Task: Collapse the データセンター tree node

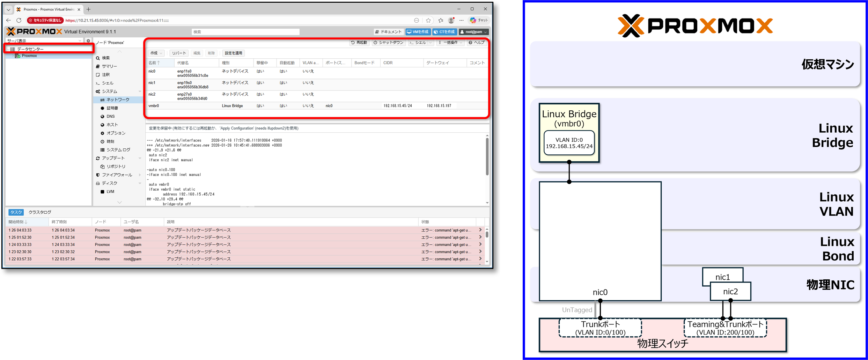Action: click(x=8, y=49)
